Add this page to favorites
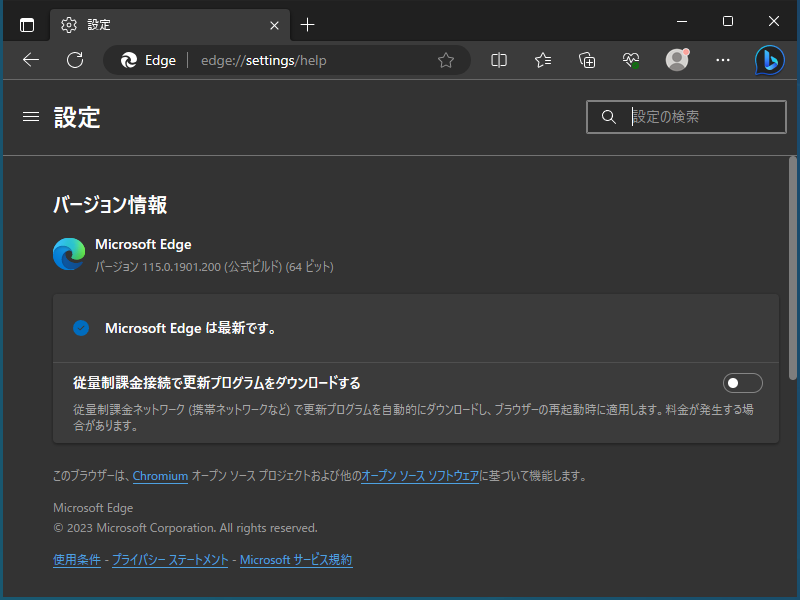 (446, 60)
